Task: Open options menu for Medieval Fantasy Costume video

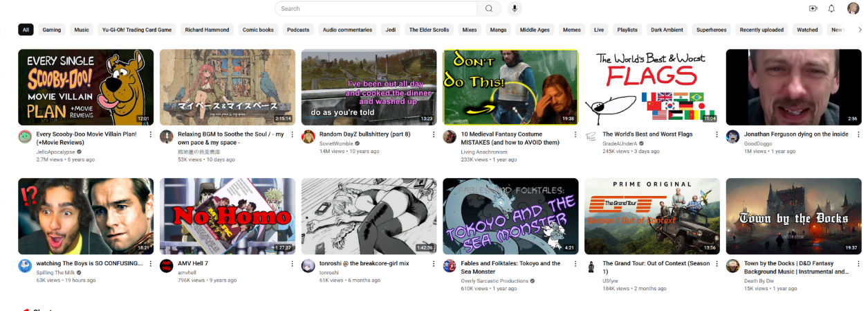Action: tap(575, 134)
